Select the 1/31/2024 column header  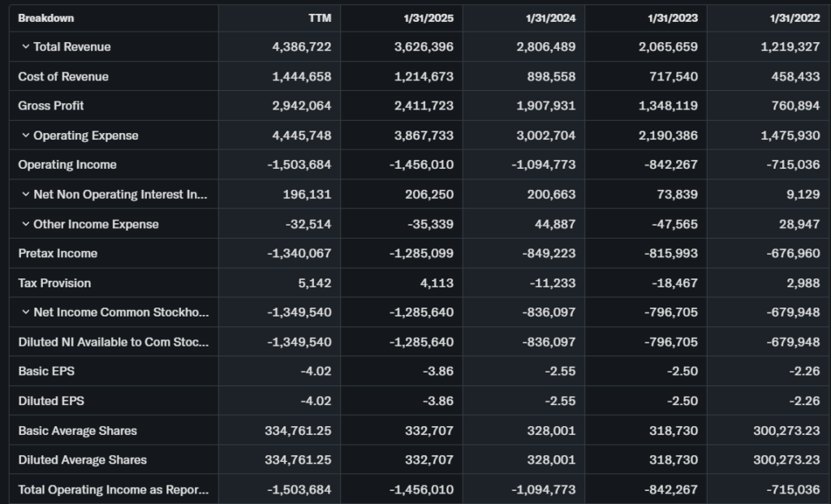point(552,18)
